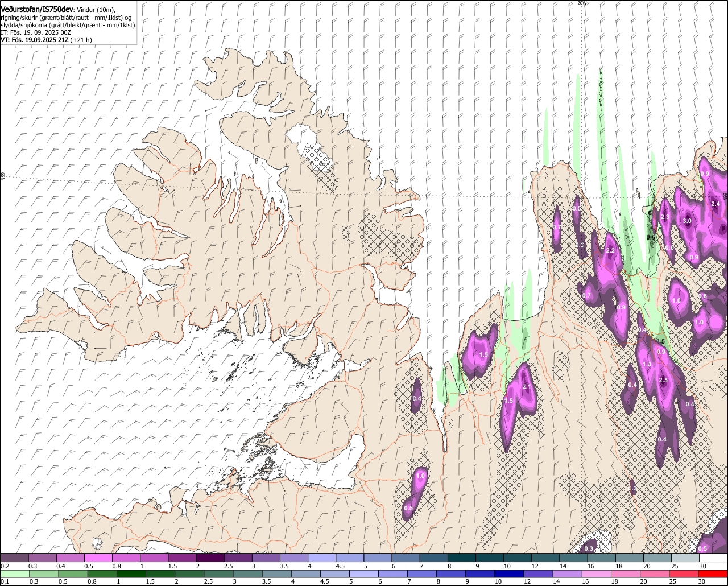This screenshot has height=586, width=728.
Task: Click '4.5' label in upper legend row
Action: (x=340, y=566)
